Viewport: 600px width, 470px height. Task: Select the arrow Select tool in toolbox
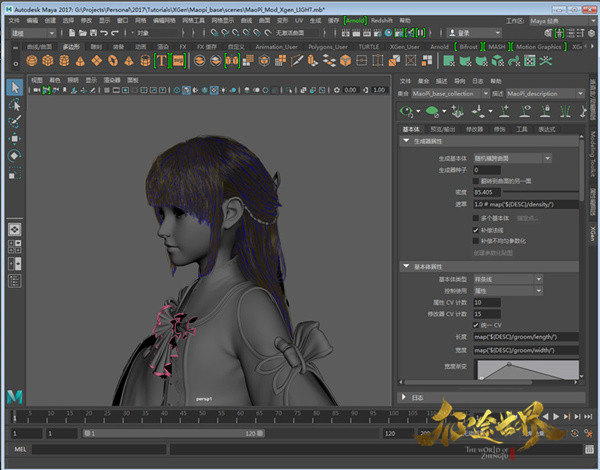(15, 87)
